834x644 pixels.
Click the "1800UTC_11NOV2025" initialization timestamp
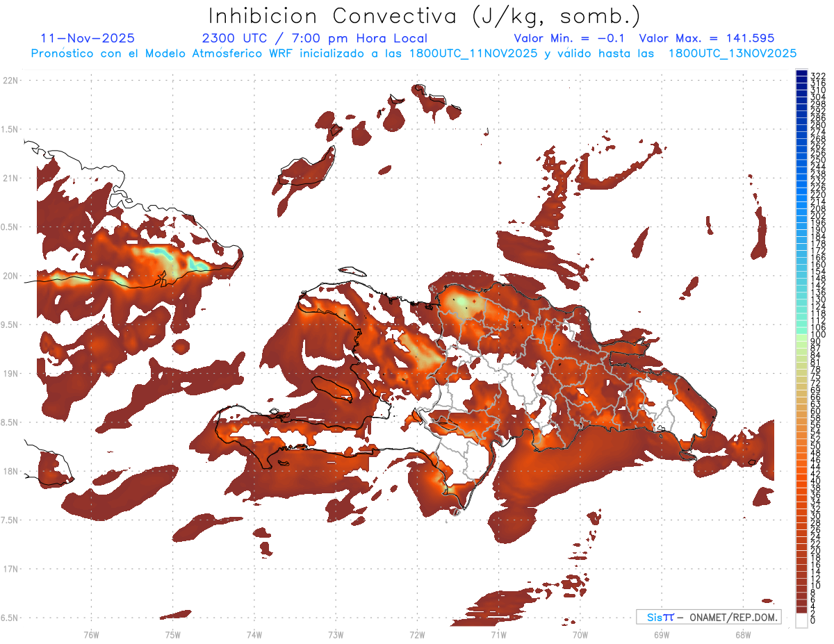[473, 53]
